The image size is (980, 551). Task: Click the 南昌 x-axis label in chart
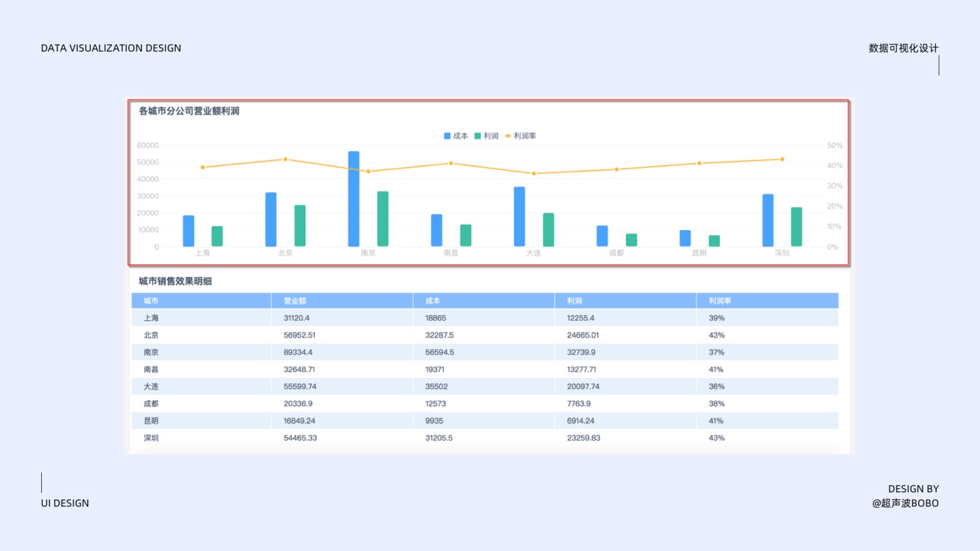(x=451, y=253)
